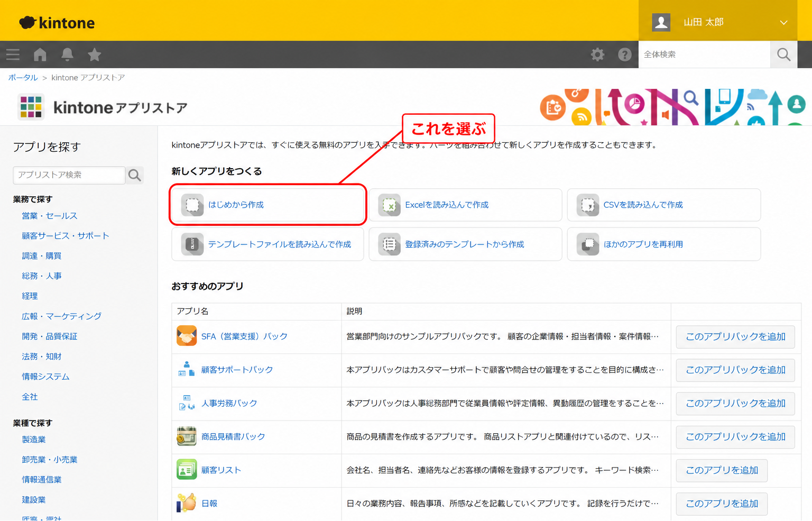Browse the 製造業 industry category
This screenshot has height=521, width=812.
[x=34, y=440]
